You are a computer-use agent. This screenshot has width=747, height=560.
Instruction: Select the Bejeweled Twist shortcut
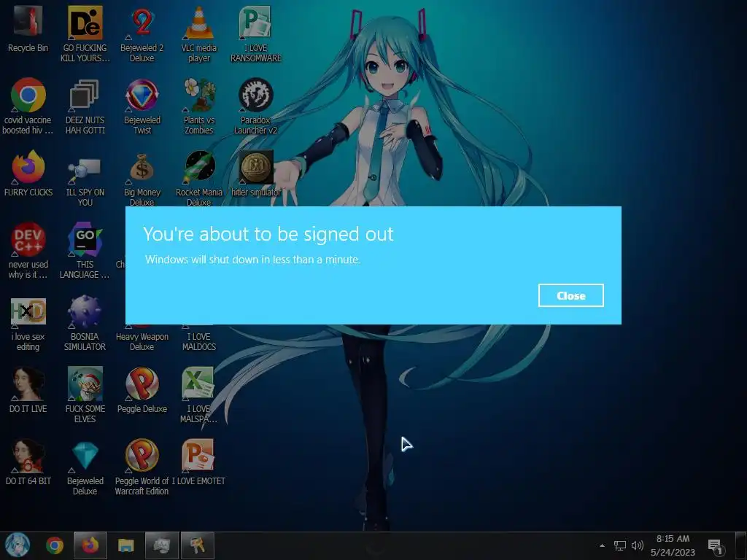(x=142, y=95)
